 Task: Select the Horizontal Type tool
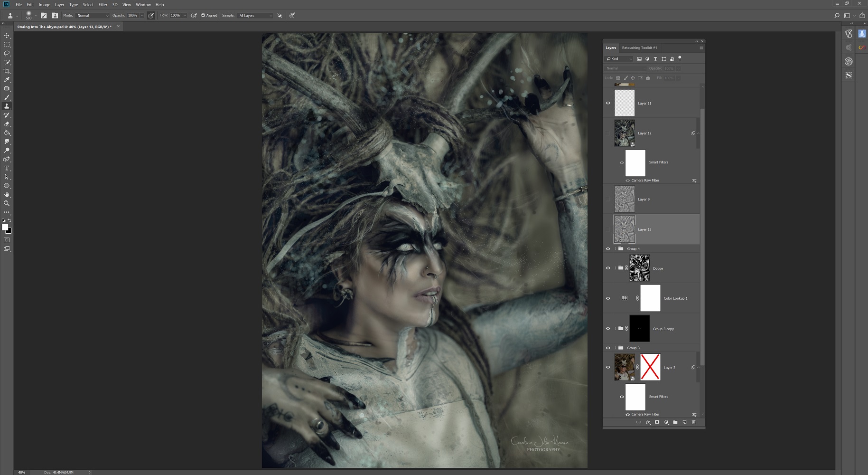pyautogui.click(x=7, y=168)
